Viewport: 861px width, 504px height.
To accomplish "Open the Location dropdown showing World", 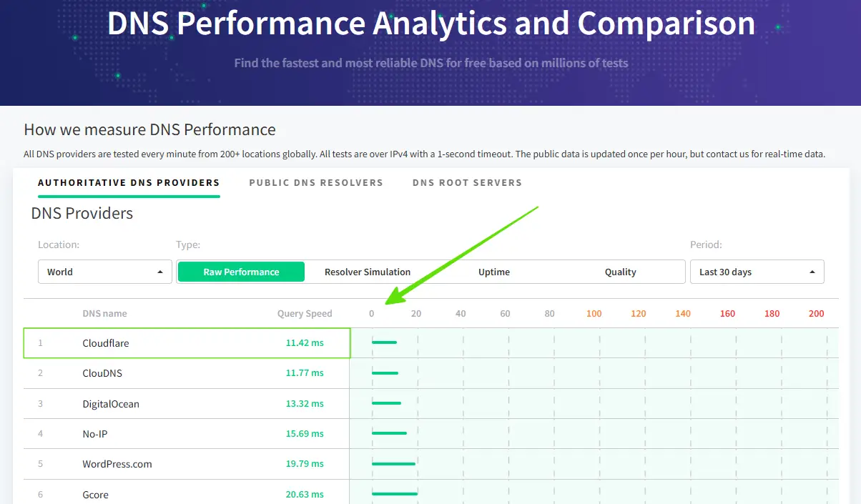I will [104, 272].
